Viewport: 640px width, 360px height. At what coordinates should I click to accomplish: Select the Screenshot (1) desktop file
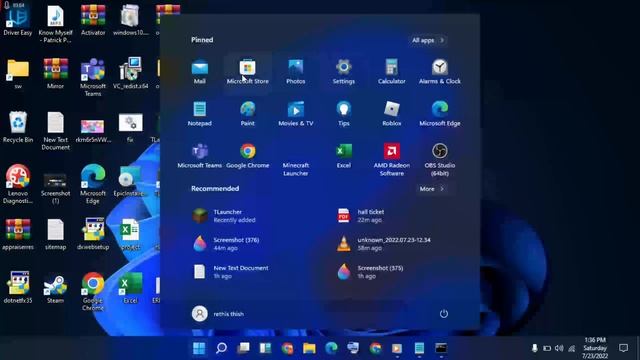[56, 189]
